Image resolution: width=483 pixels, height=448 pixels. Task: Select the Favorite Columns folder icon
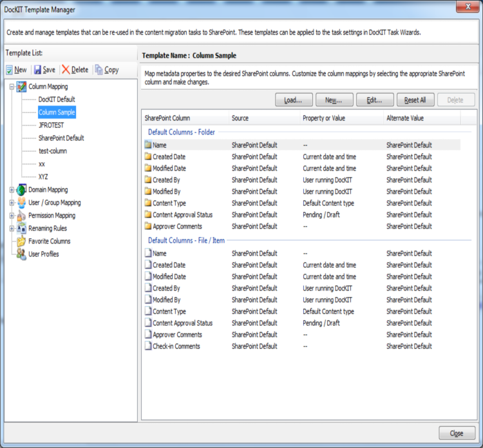coord(21,241)
